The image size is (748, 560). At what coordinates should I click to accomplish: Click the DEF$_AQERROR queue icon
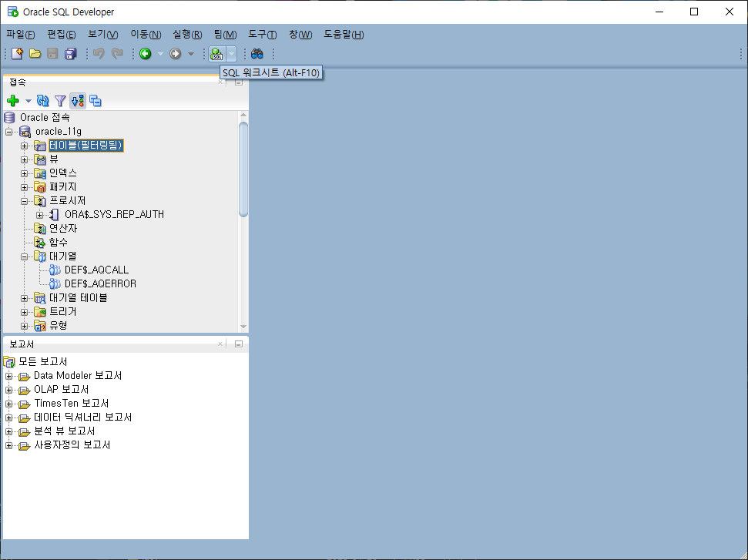[55, 283]
